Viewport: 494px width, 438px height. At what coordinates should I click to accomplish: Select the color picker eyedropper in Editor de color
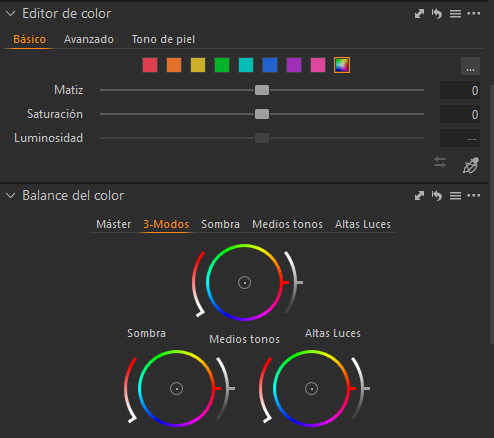pos(471,165)
